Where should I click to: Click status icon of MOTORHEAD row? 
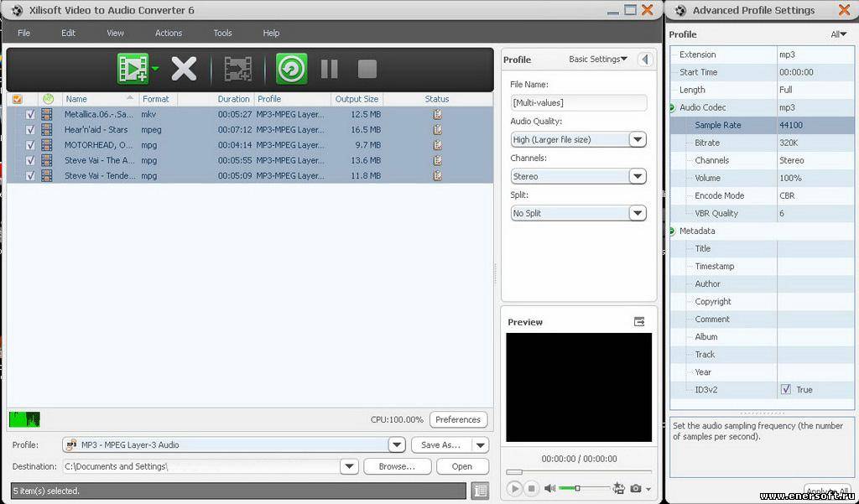click(437, 145)
